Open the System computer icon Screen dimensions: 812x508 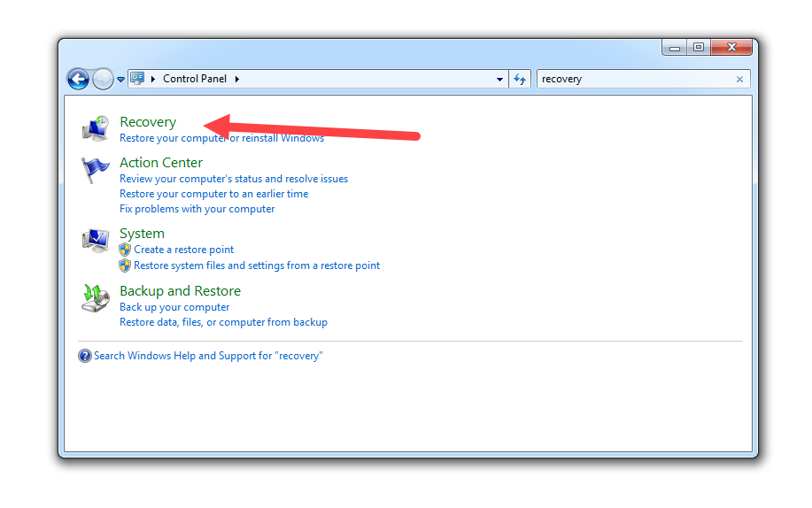pyautogui.click(x=96, y=241)
